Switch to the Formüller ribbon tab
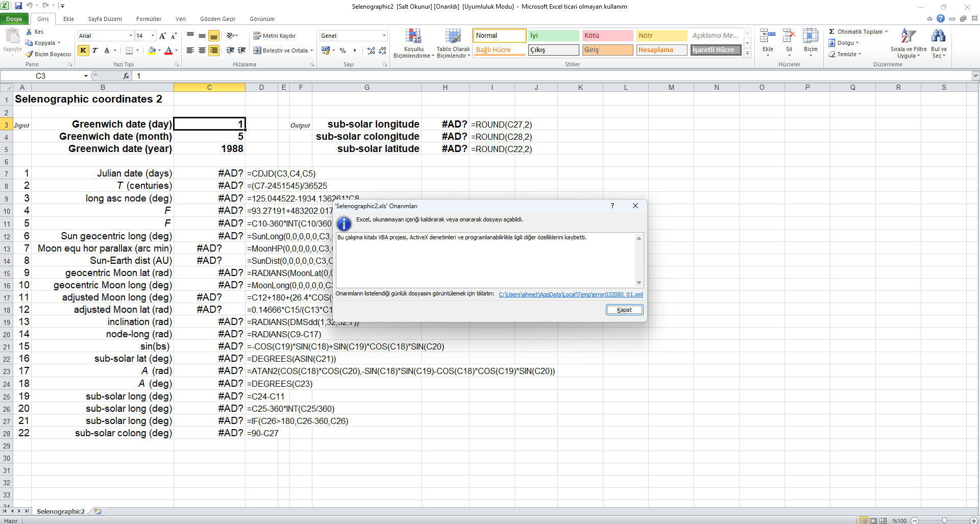 point(149,19)
